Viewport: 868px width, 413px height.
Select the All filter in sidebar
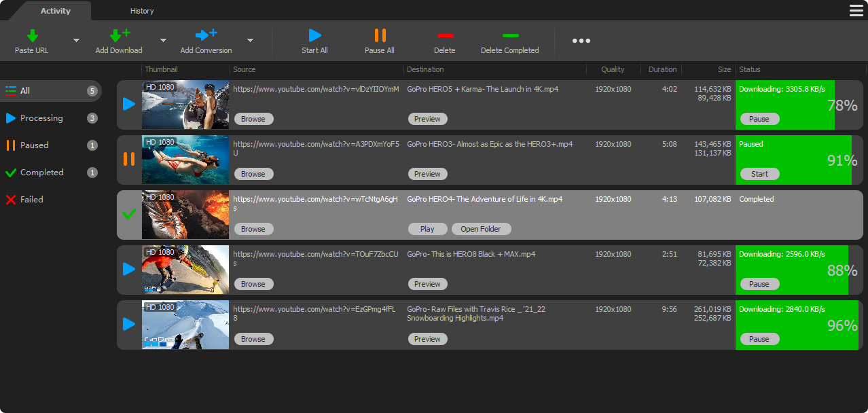[51, 91]
